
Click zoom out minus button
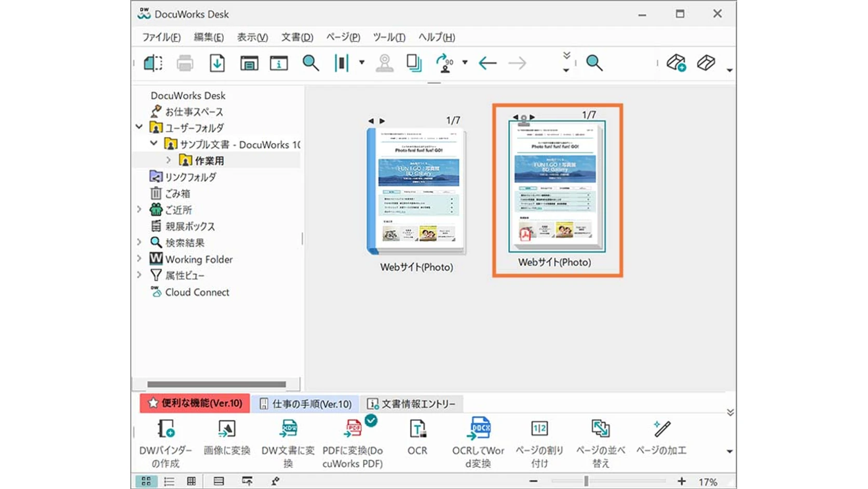[533, 481]
